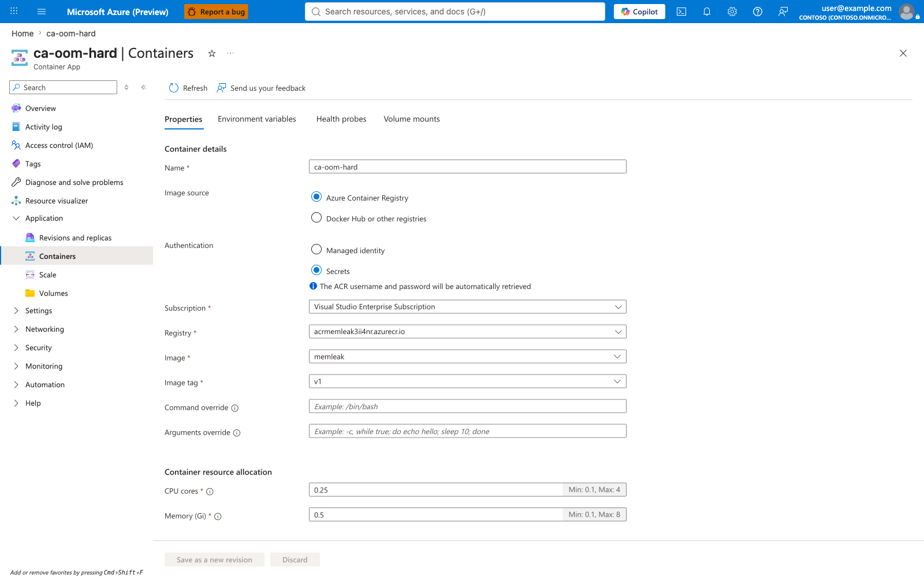Click the Report a bug button
924x578 pixels.
click(216, 12)
